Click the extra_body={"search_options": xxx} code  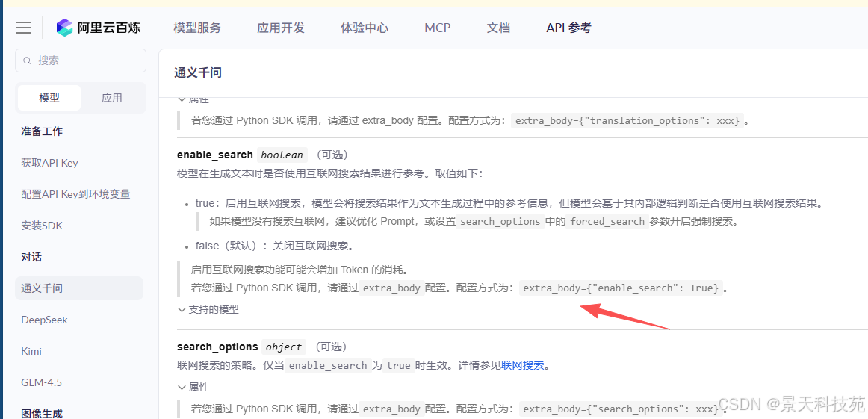click(621, 409)
